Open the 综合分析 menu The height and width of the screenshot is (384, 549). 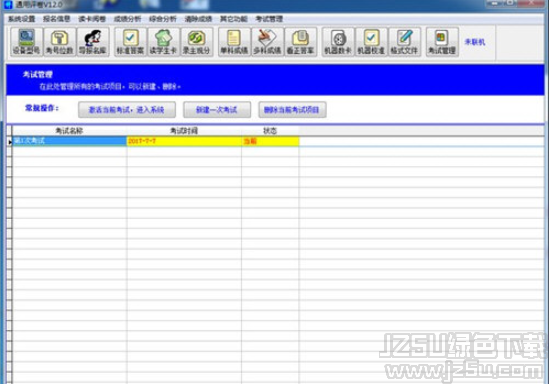click(163, 19)
